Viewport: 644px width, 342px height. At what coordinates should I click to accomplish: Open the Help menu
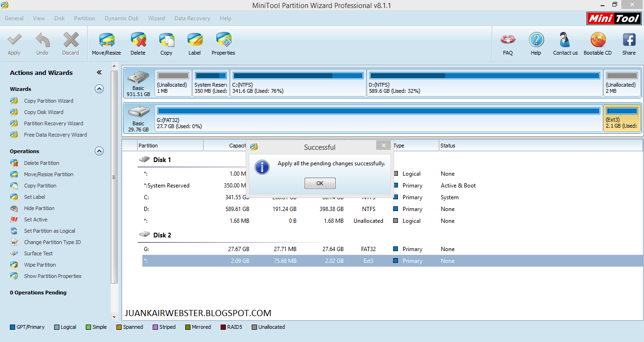(x=225, y=18)
